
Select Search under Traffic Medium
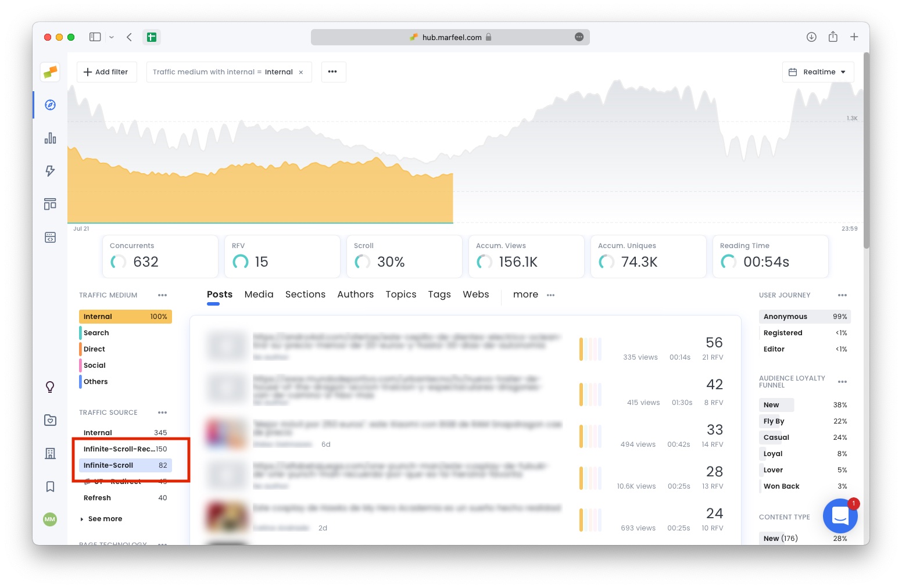pos(96,332)
